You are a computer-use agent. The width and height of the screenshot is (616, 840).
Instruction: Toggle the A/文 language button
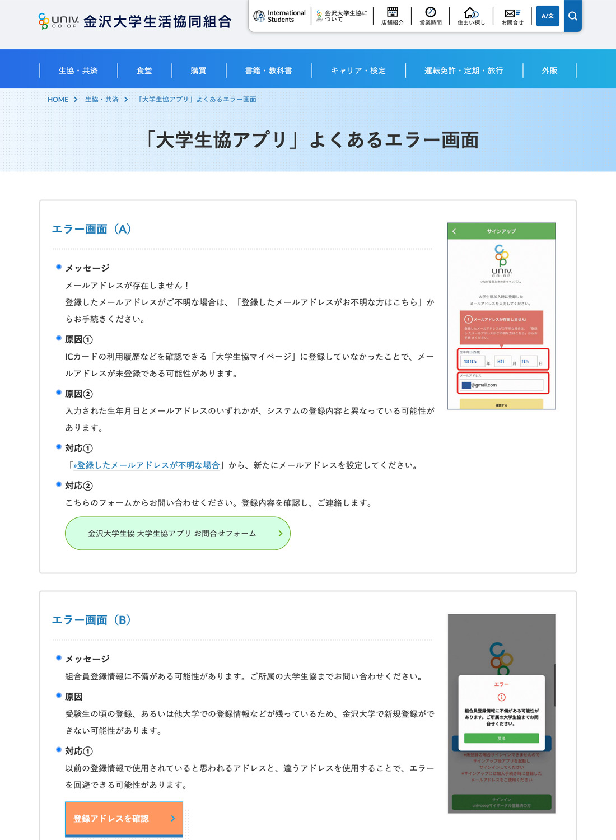pos(548,16)
